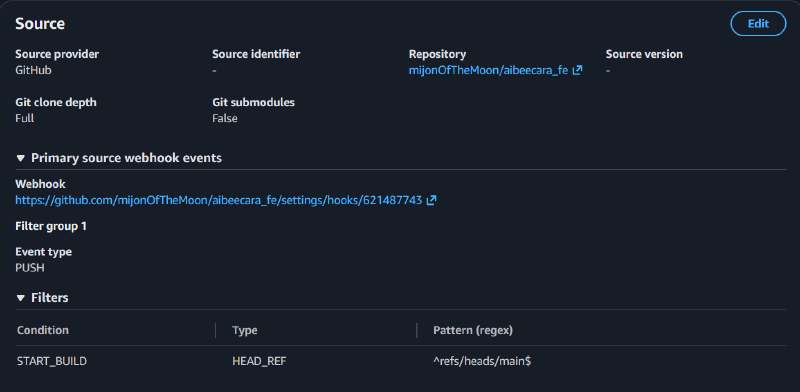Open the GitHub webhook settings URL

pos(218,200)
